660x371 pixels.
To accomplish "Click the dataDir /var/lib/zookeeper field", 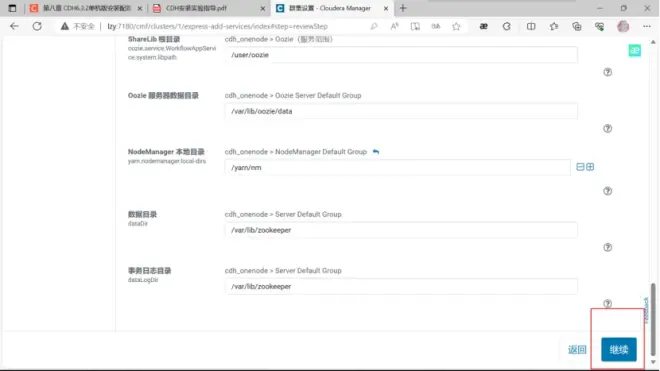I will pos(401,230).
